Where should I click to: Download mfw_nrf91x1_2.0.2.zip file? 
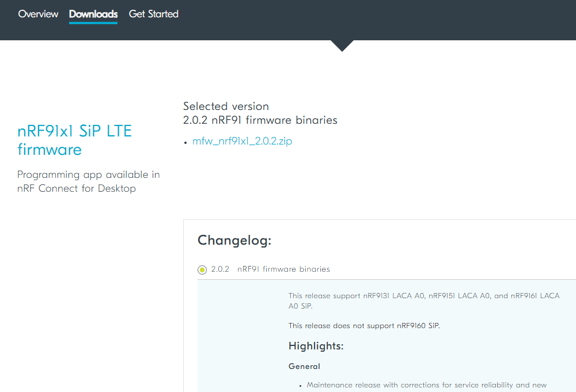click(242, 141)
